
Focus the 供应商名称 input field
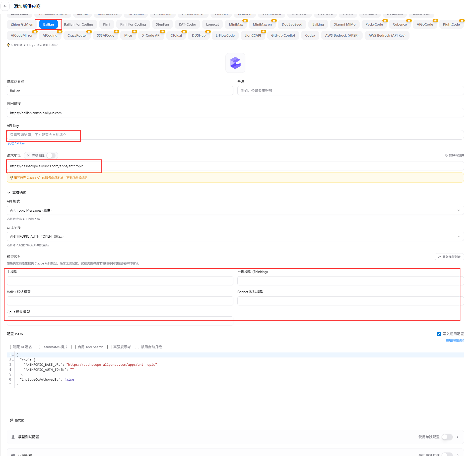(120, 90)
